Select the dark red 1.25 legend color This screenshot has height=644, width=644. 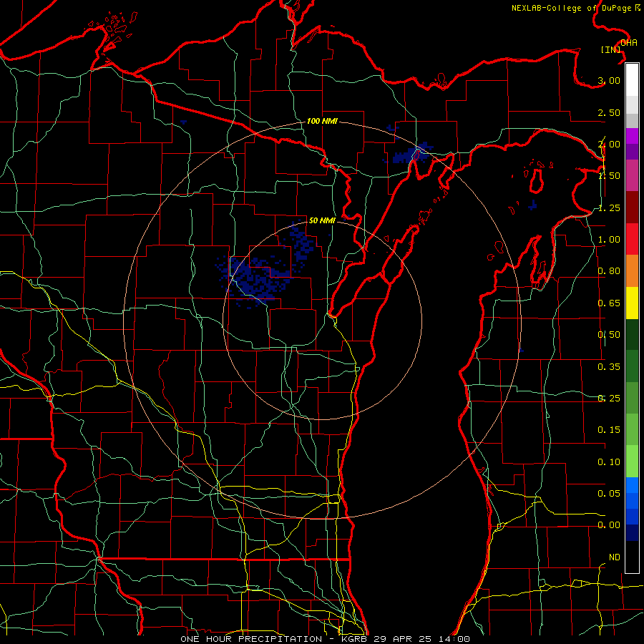pos(632,208)
